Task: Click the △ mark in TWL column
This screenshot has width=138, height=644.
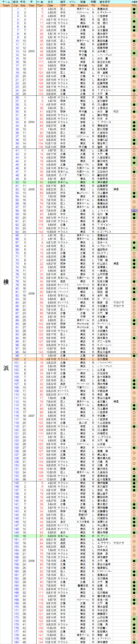Action: click(x=134, y=210)
